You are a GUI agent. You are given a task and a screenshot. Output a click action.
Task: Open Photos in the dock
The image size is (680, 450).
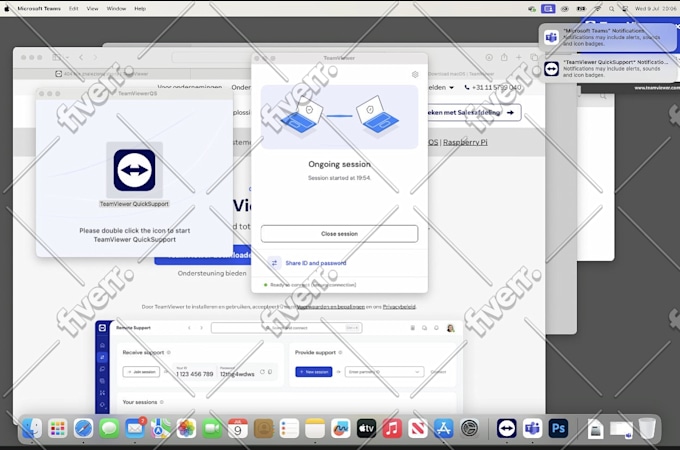[x=186, y=429]
